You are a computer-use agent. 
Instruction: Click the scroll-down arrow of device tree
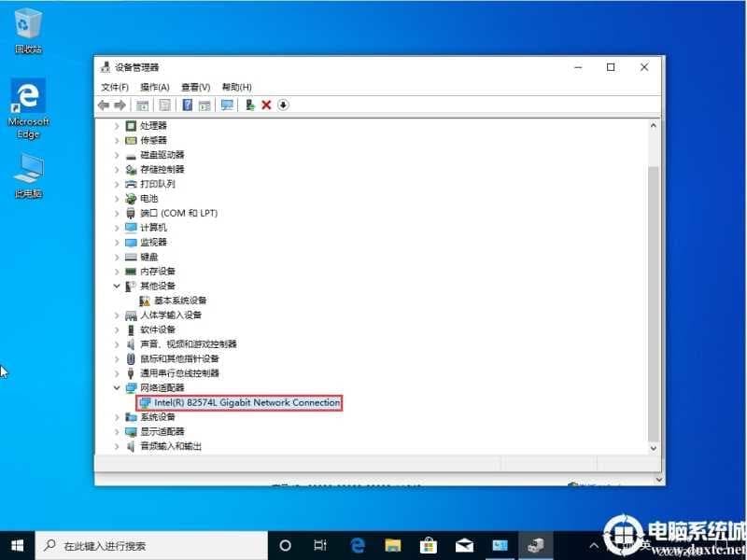tap(654, 448)
